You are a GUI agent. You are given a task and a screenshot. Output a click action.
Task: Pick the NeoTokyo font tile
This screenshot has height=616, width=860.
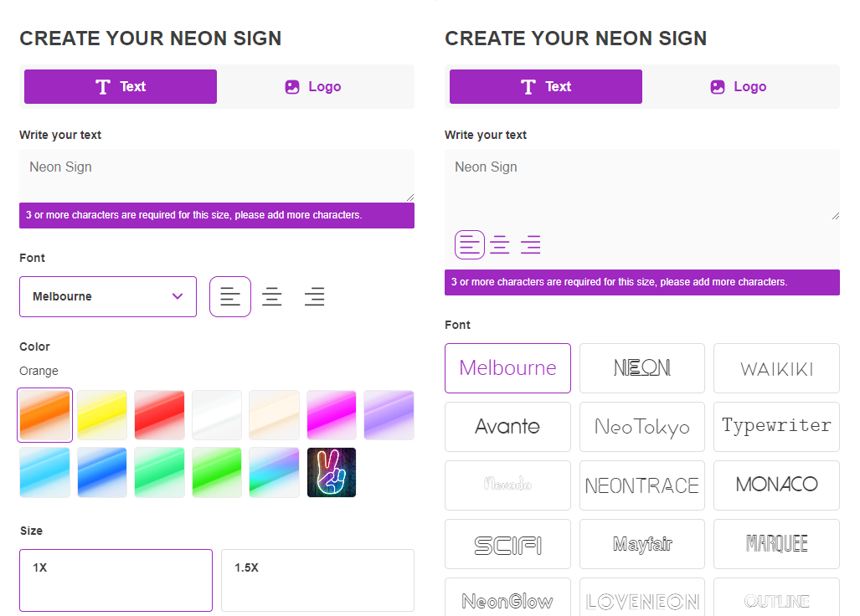[x=642, y=427]
